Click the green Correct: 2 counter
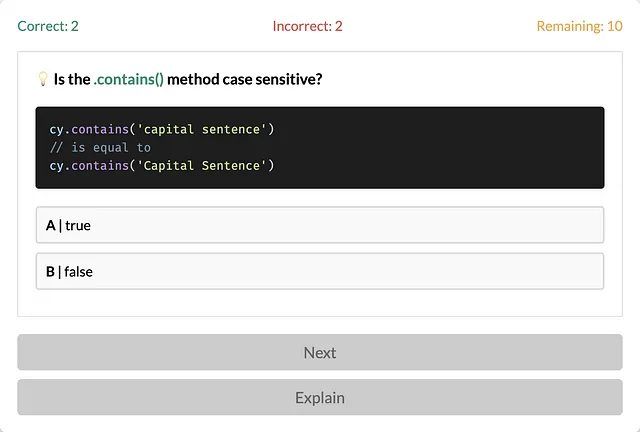This screenshot has width=640, height=432. coord(48,26)
